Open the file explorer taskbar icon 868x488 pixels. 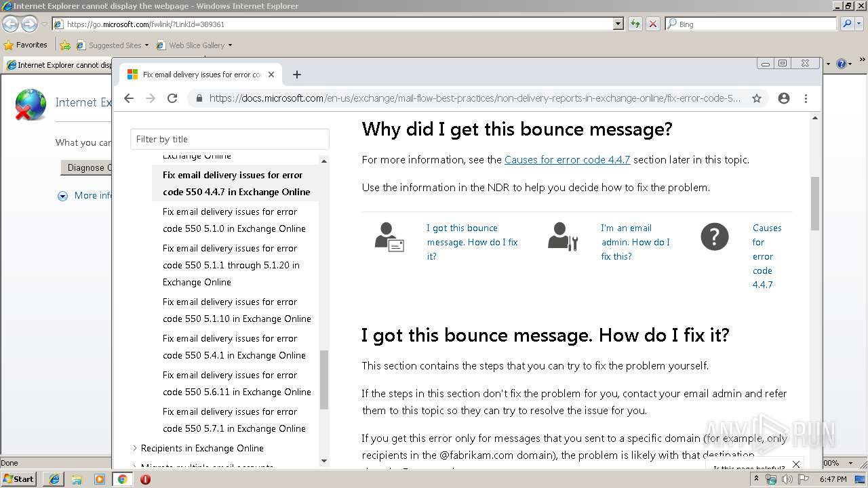point(77,479)
